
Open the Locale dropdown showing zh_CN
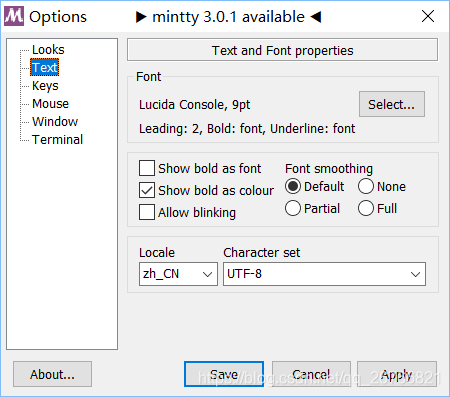pos(178,274)
